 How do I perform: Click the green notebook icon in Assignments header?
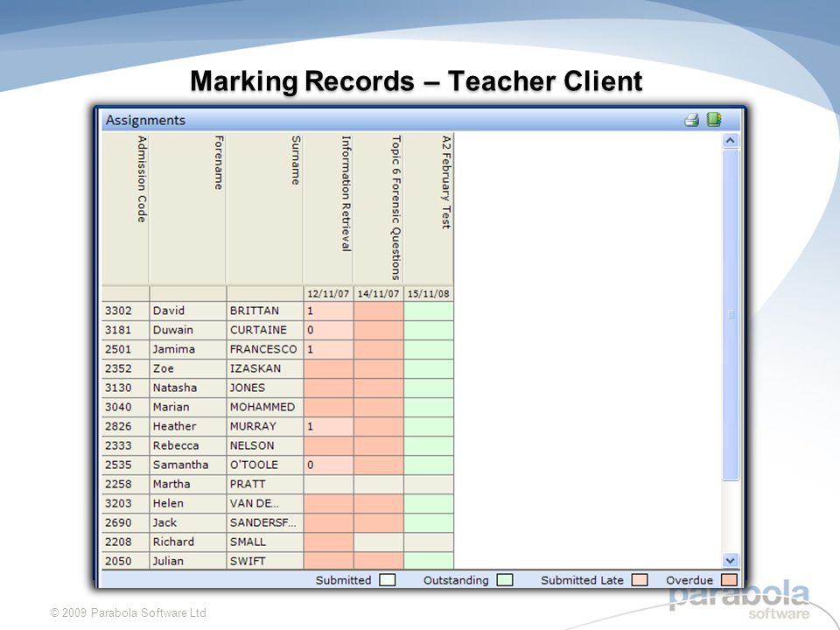(x=714, y=119)
